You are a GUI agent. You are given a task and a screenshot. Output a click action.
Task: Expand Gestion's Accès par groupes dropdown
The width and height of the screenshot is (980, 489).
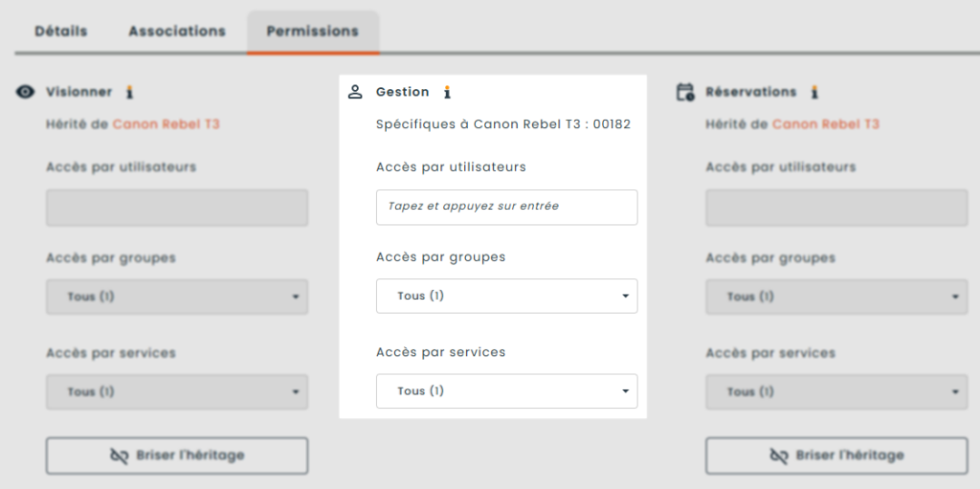pyautogui.click(x=506, y=296)
